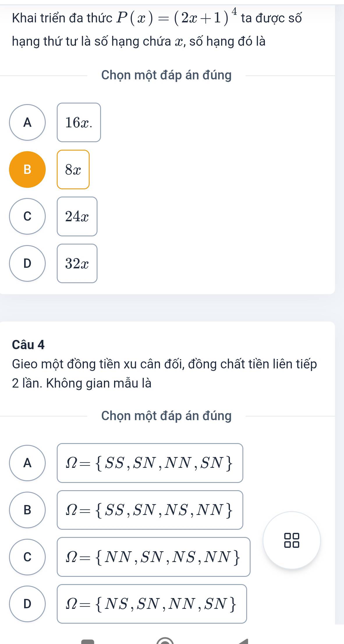Tap the Android recent apps button
Image resolution: width=344 pixels, height=644 pixels.
tap(88, 641)
